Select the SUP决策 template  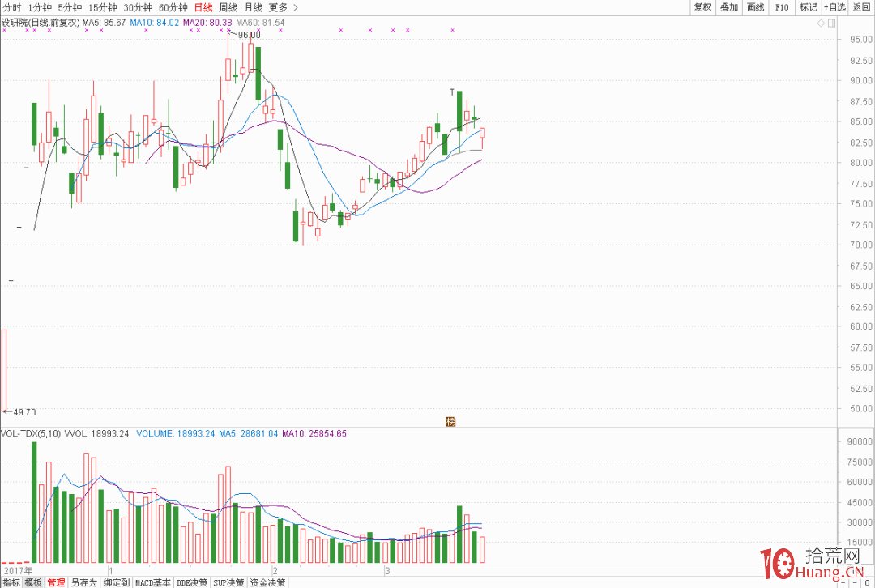tap(228, 582)
